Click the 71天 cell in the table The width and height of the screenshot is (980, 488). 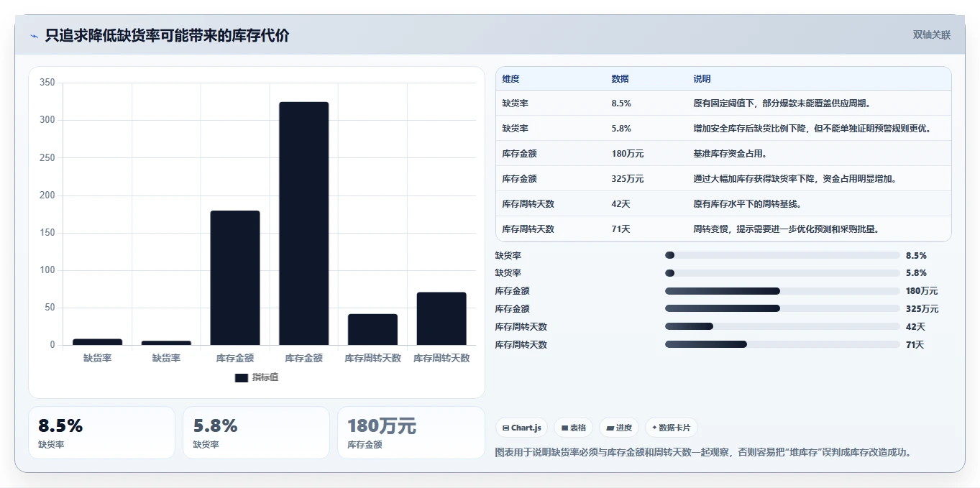620,229
